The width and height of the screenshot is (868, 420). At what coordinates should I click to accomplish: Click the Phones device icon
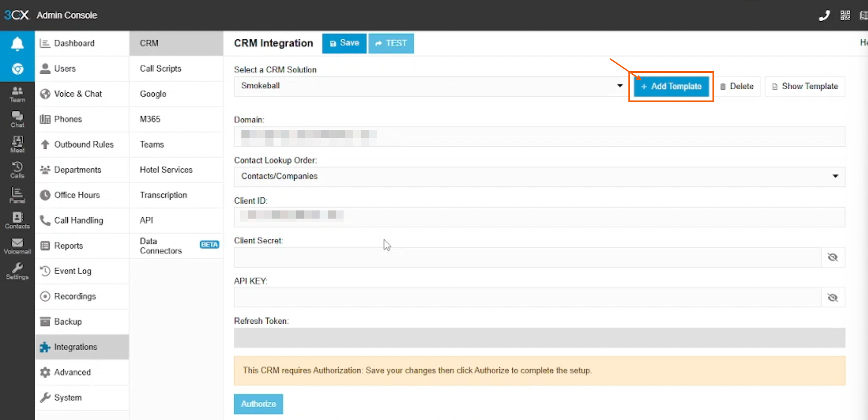click(45, 119)
